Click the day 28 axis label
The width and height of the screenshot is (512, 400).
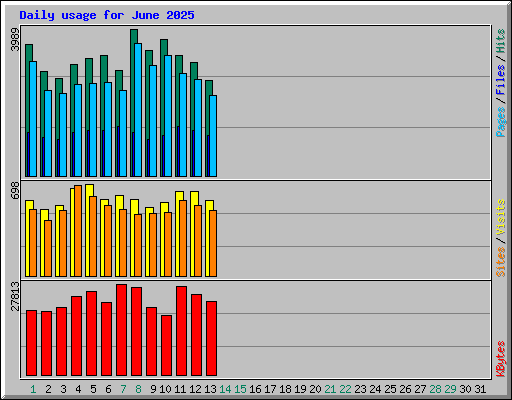pyautogui.click(x=435, y=389)
